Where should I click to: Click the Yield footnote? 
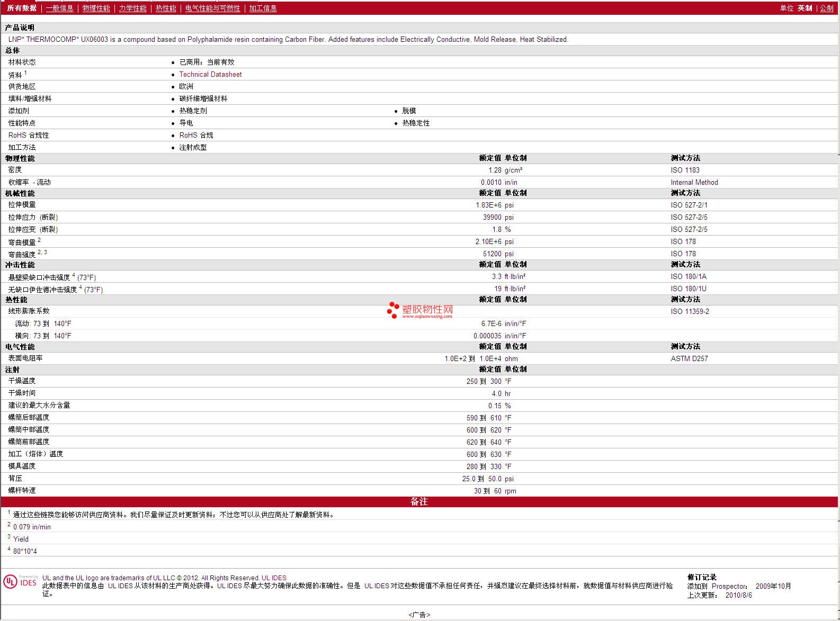[21, 539]
